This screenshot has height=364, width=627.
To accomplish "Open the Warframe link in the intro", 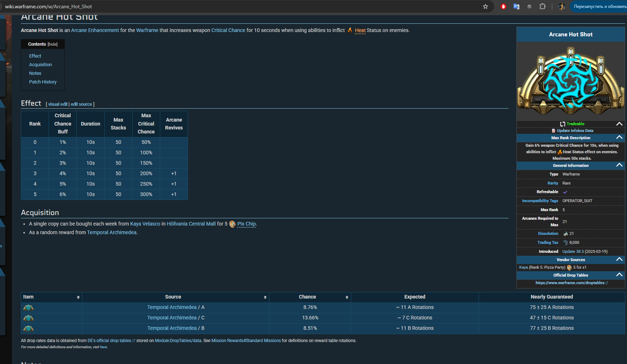I will click(147, 30).
